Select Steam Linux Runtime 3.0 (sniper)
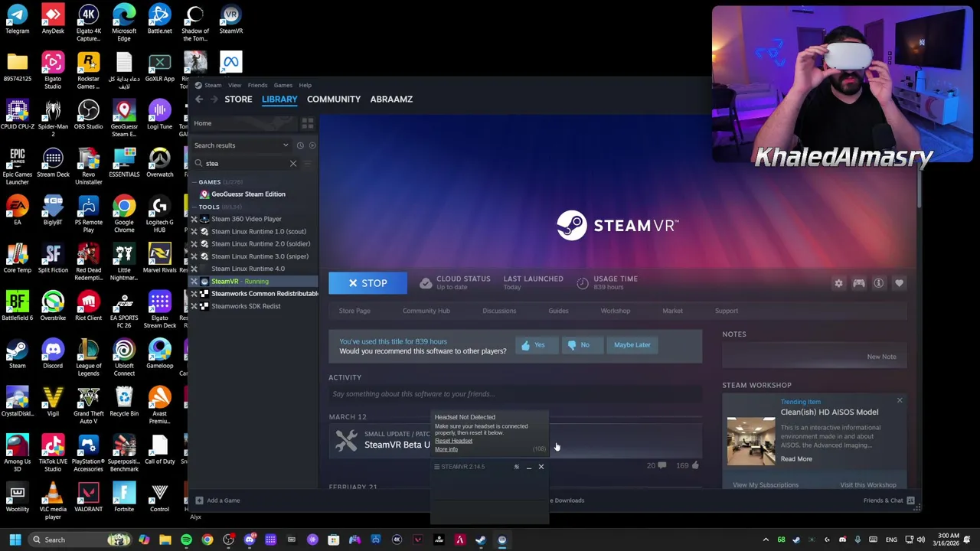Screen dimensions: 980x551 pyautogui.click(x=260, y=256)
